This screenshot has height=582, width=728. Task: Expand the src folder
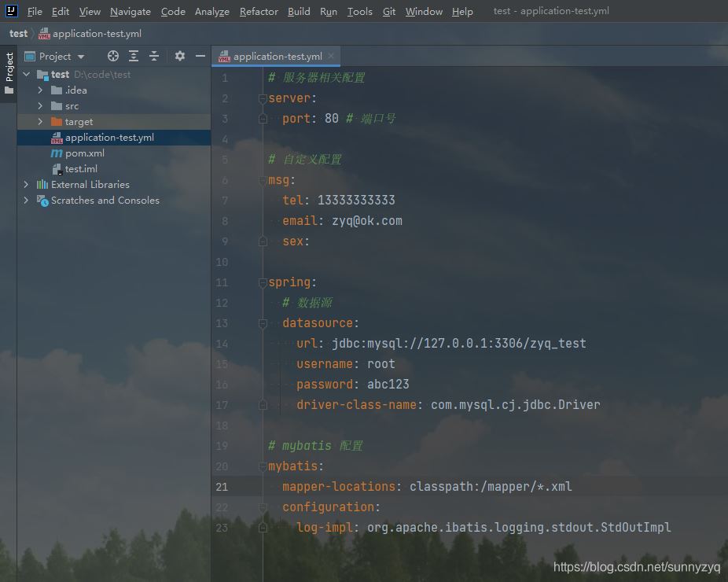click(x=40, y=106)
